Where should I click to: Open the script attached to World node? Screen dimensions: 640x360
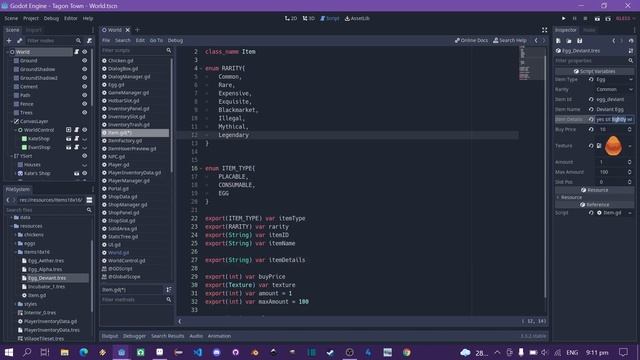click(76, 52)
